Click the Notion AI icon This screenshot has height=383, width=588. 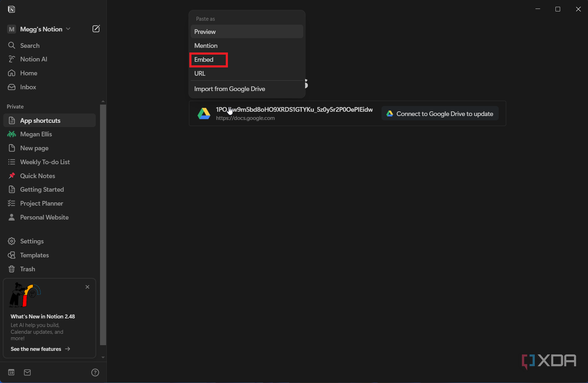pyautogui.click(x=12, y=59)
